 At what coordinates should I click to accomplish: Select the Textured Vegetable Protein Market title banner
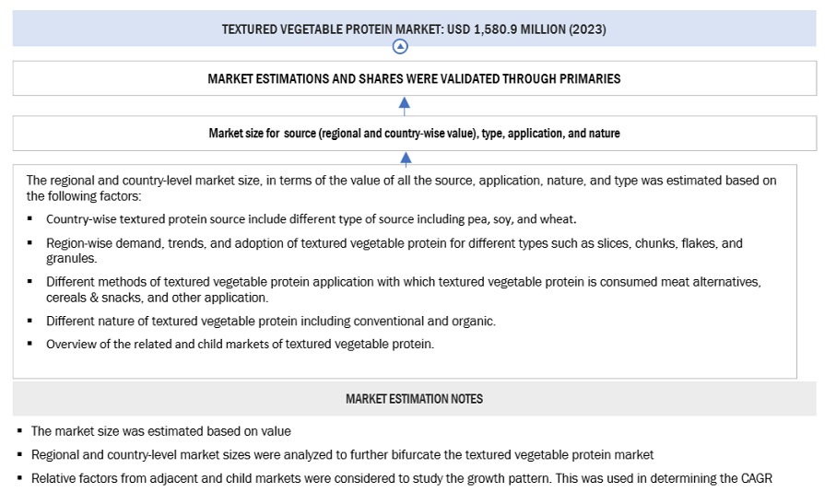coord(414,29)
